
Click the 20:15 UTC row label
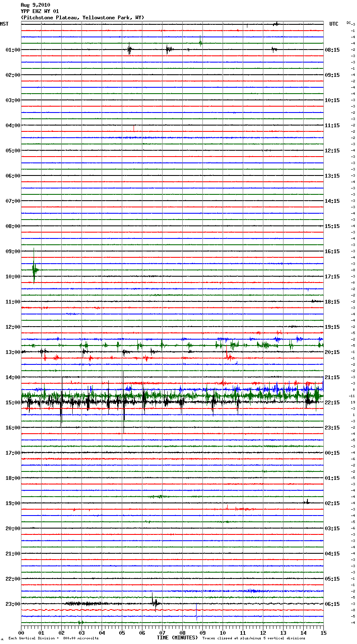click(332, 352)
